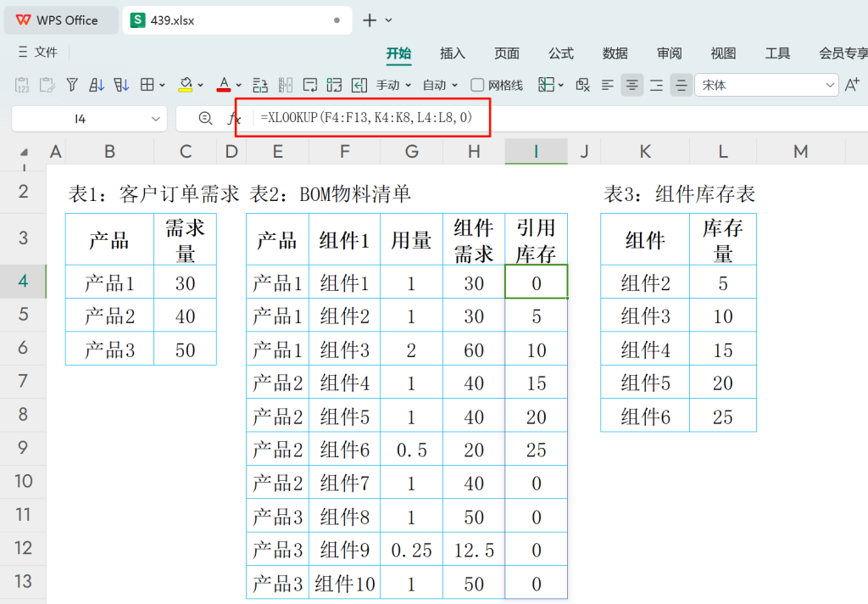Open the 手动 dropdown
The height and width of the screenshot is (604, 868).
point(393,85)
